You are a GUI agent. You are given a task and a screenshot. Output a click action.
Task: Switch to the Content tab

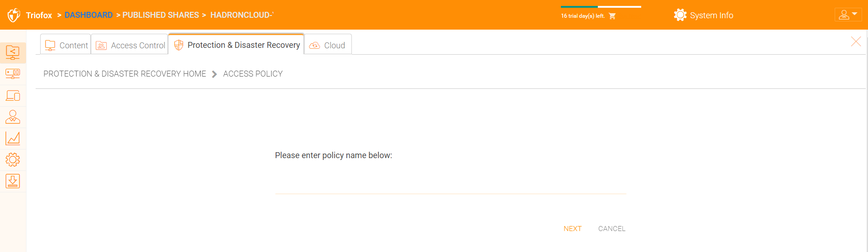[x=66, y=45]
